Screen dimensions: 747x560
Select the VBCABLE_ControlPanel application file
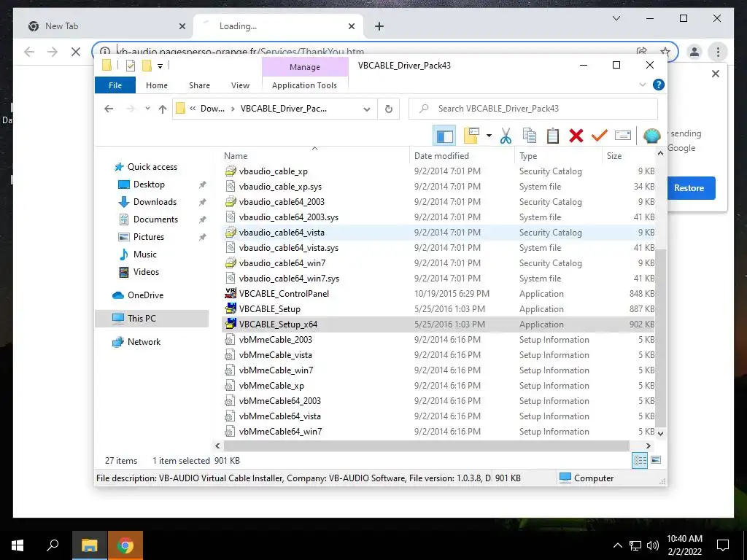pyautogui.click(x=284, y=294)
